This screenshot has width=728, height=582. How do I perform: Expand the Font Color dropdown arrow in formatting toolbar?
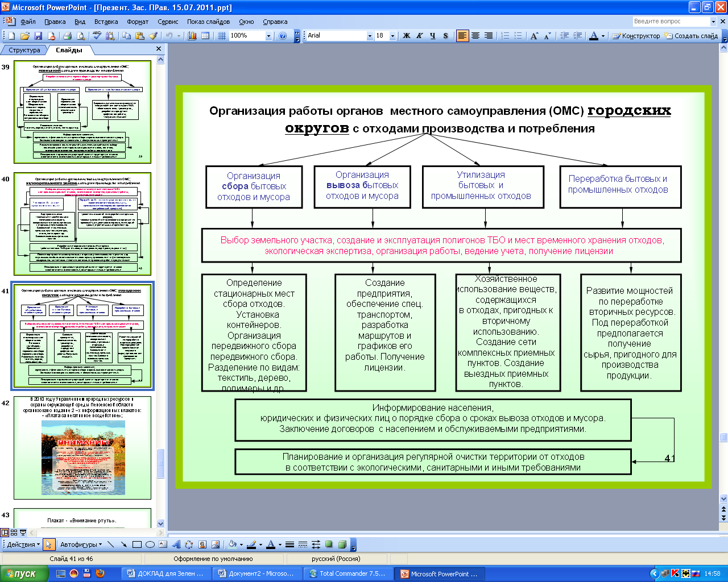[x=603, y=36]
